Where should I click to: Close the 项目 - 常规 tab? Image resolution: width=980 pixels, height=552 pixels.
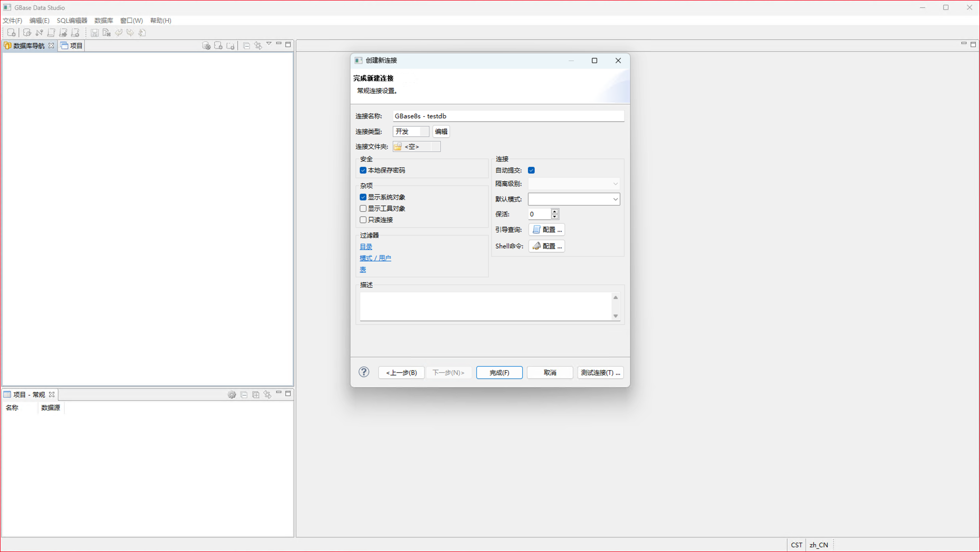point(52,395)
